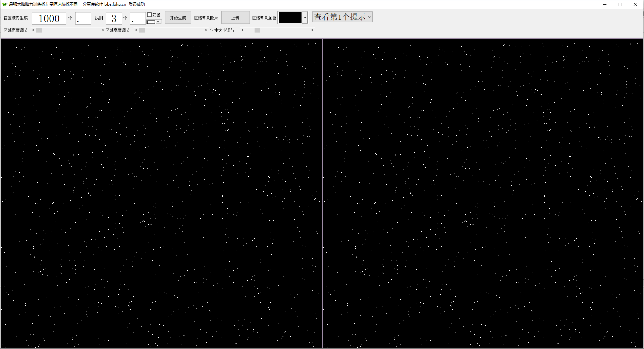Click the 区域背景图片 label
The image size is (644, 349).
pyautogui.click(x=206, y=18)
